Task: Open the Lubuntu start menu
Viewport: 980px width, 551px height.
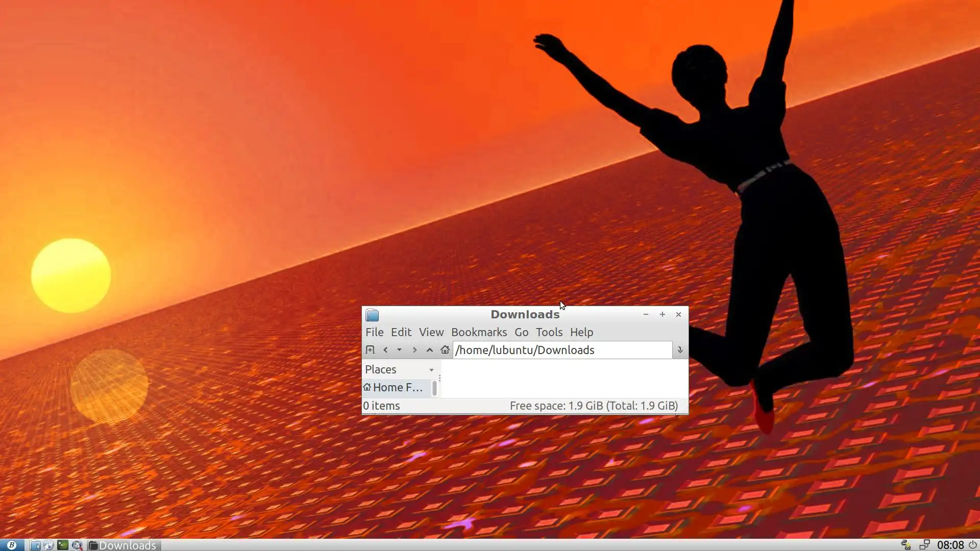Action: pyautogui.click(x=11, y=545)
